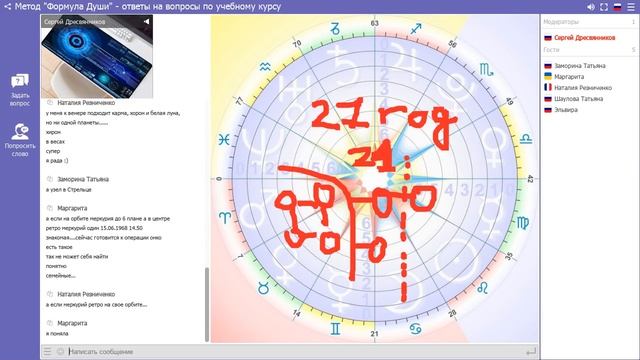
Task: Send the message with the enter-arrow icon
Action: click(x=531, y=351)
